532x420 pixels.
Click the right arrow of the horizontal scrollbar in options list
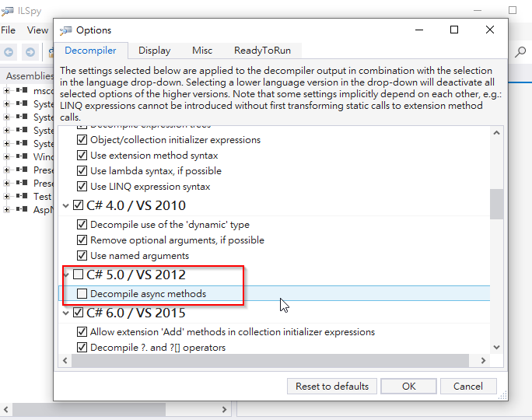(x=483, y=361)
